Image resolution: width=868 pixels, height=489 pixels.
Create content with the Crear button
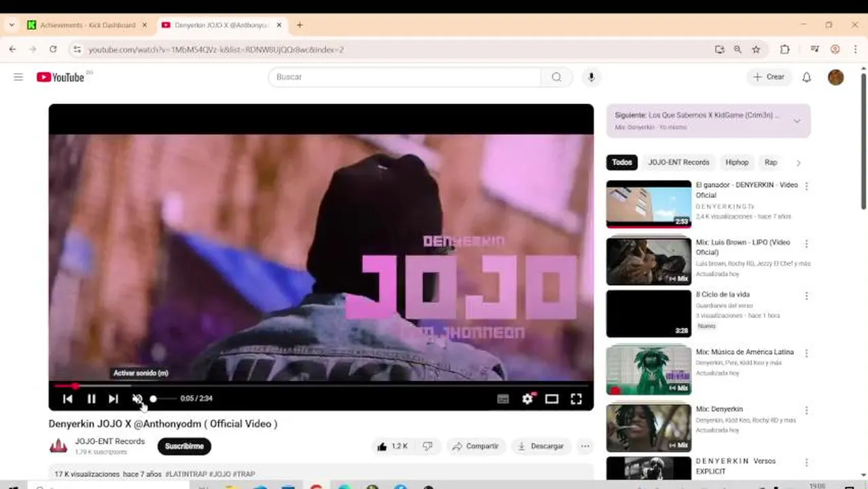pyautogui.click(x=769, y=77)
